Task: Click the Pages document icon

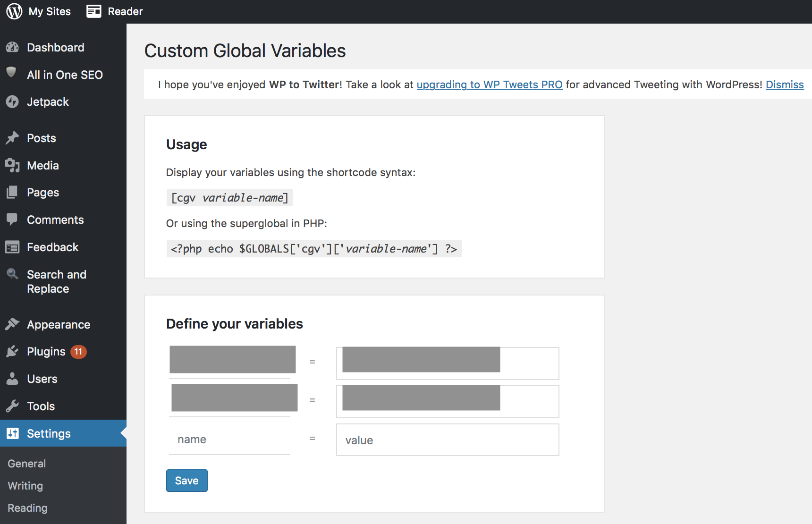Action: [12, 192]
